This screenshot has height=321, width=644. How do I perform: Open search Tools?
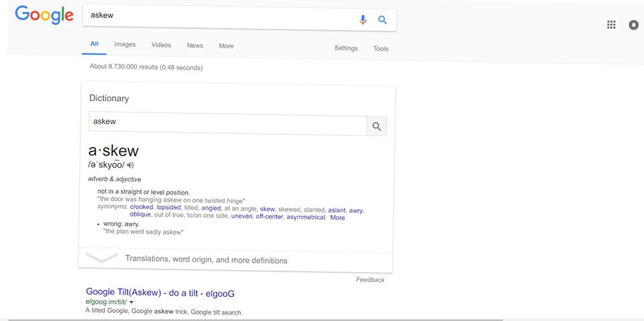380,49
